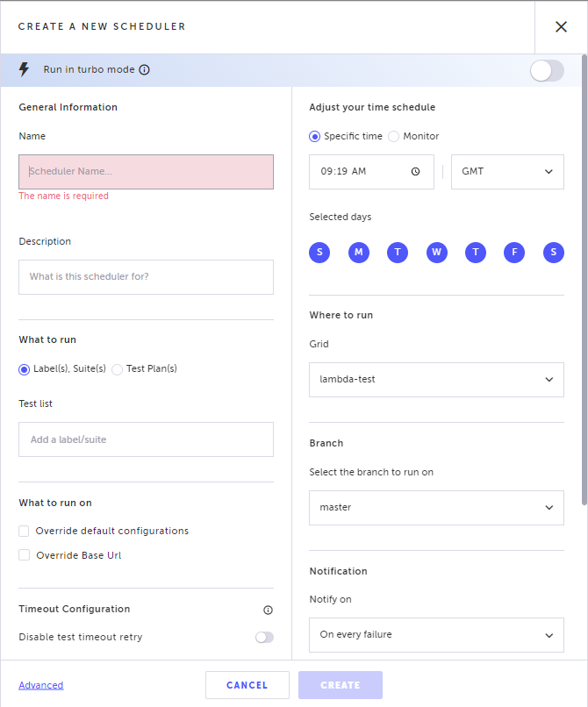The image size is (588, 707).
Task: Open the GMT timezone dropdown
Action: [x=507, y=172]
